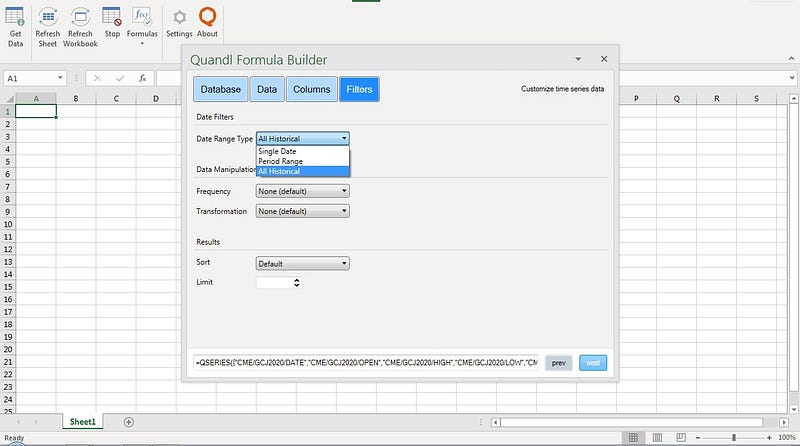Open the Frequency dropdown
This screenshot has height=446, width=800.
click(303, 191)
